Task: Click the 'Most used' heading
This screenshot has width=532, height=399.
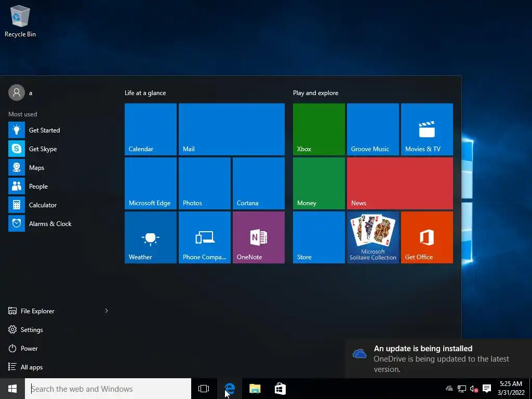Action: tap(23, 114)
